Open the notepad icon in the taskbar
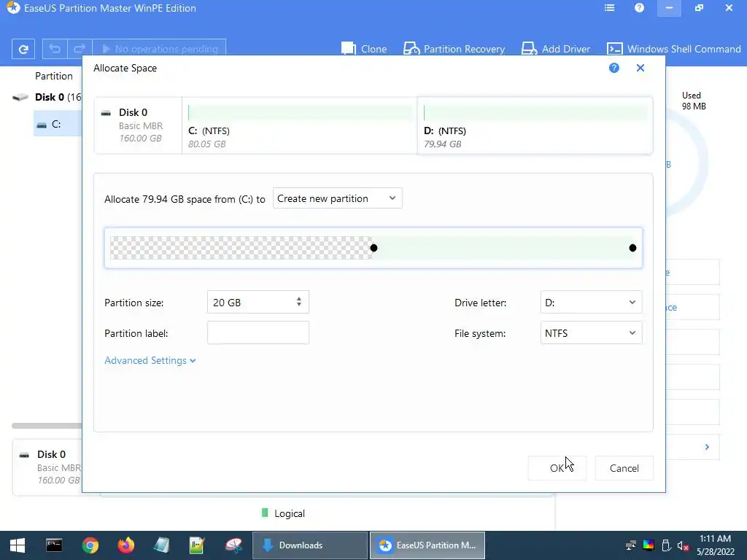 161,545
